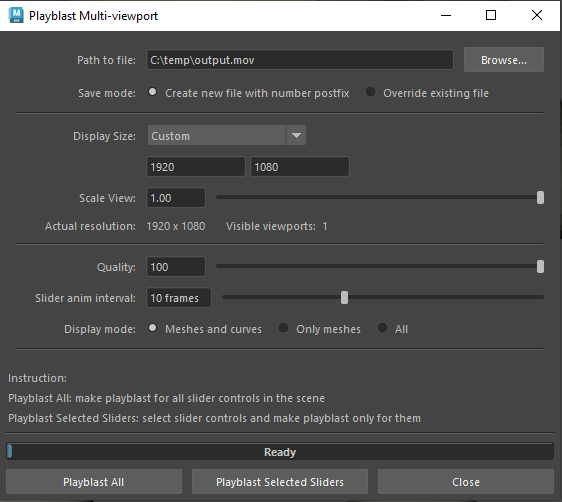Click the Playblast All button

[x=94, y=482]
